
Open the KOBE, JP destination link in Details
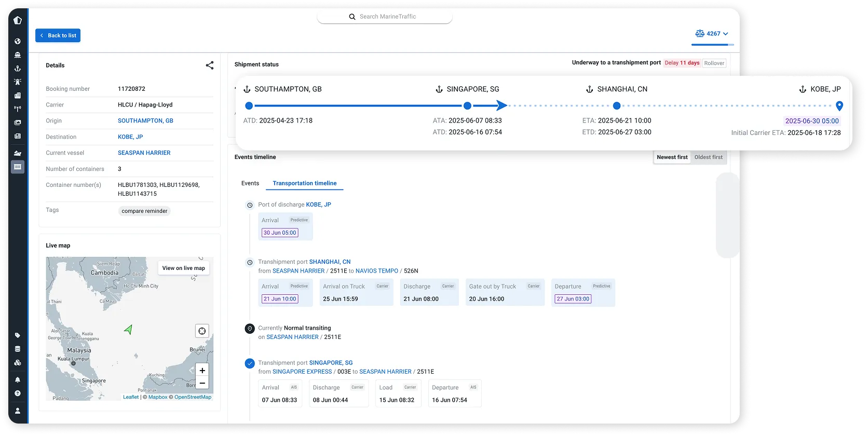coord(130,137)
